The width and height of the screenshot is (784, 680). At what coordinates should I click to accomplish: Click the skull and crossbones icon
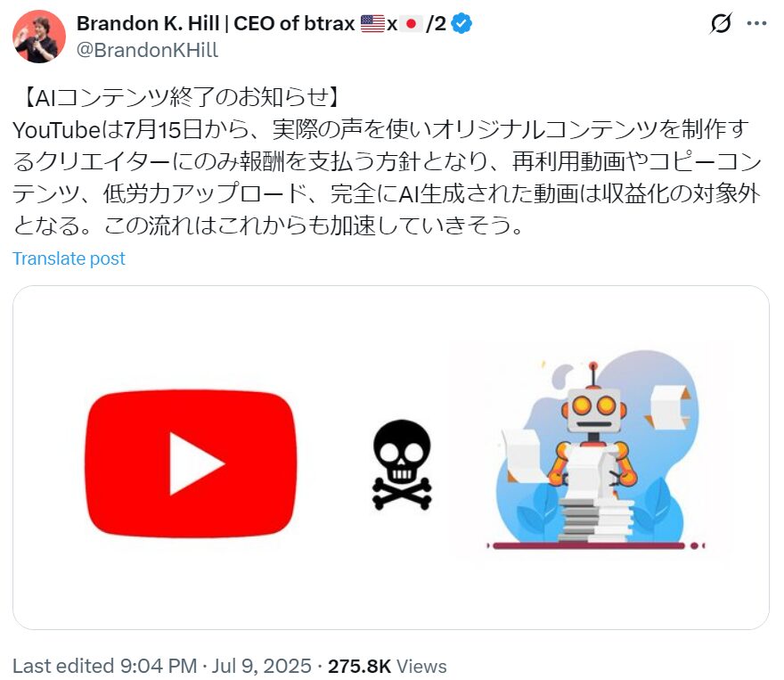[402, 464]
